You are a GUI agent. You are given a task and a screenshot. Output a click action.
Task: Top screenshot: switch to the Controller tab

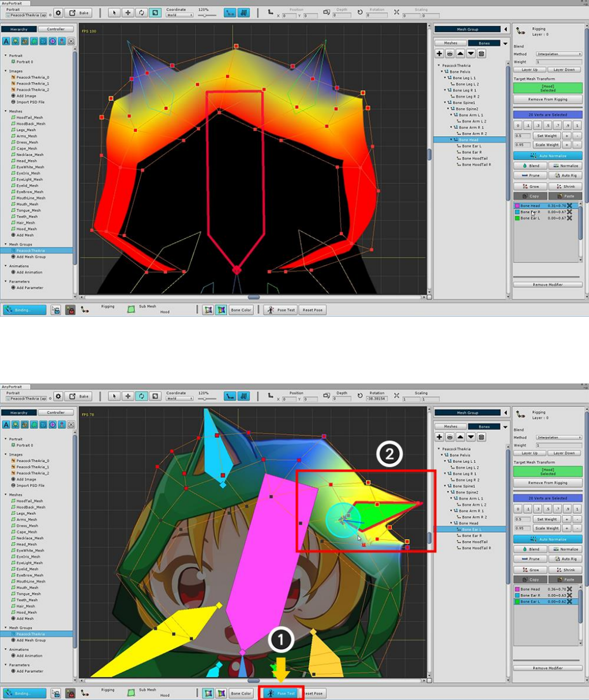point(56,29)
